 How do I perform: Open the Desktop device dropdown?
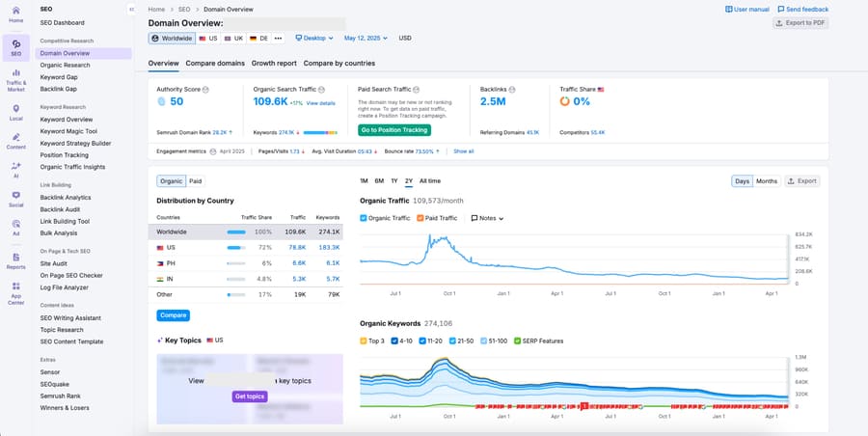[314, 39]
